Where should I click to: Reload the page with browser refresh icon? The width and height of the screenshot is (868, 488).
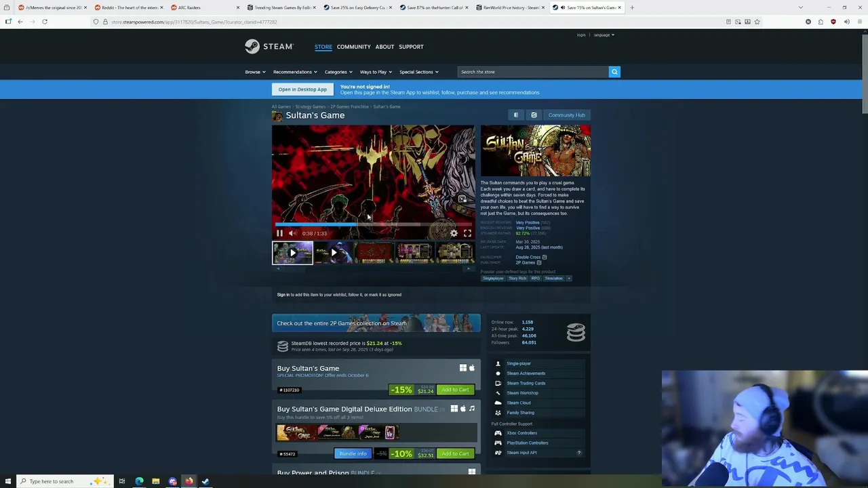[45, 22]
